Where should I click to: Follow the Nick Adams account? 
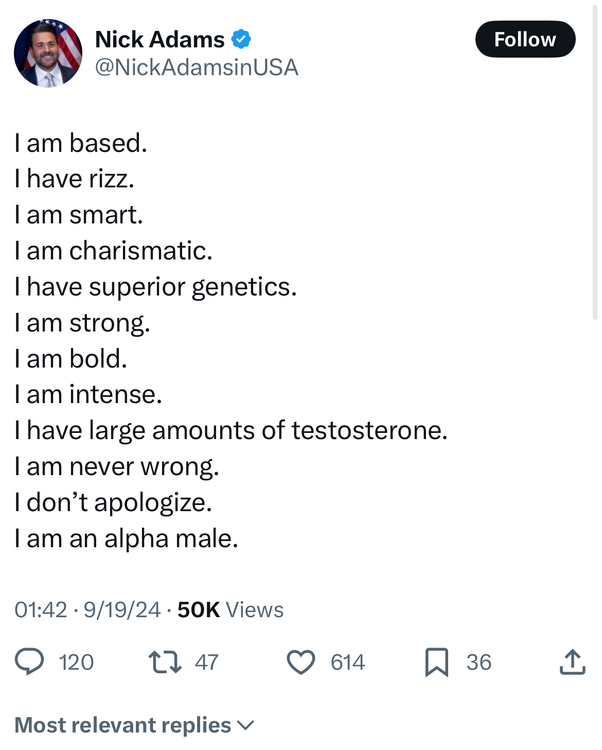(x=525, y=40)
